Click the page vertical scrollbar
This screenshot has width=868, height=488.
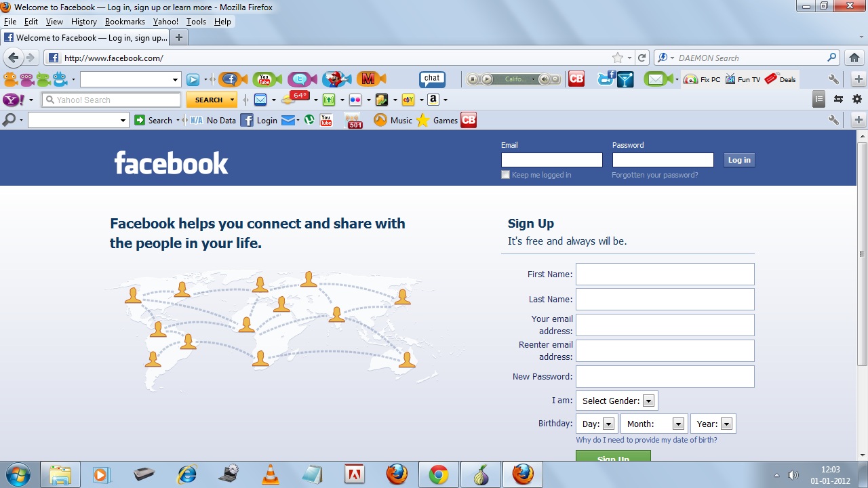click(862, 255)
